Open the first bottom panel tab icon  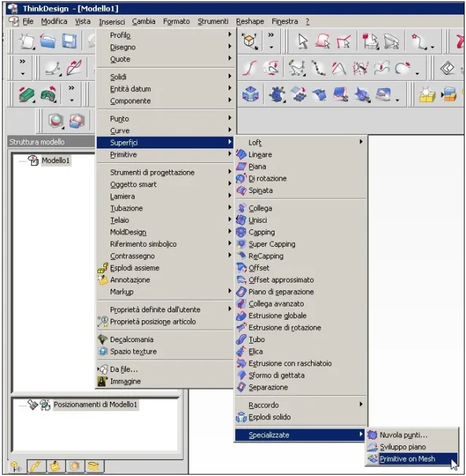[x=15, y=466]
